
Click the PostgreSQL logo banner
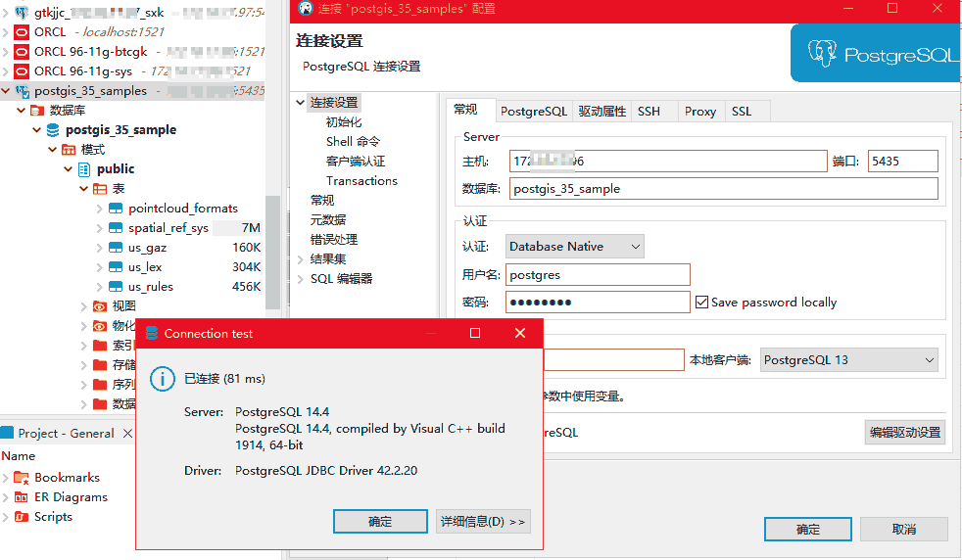coord(876,54)
